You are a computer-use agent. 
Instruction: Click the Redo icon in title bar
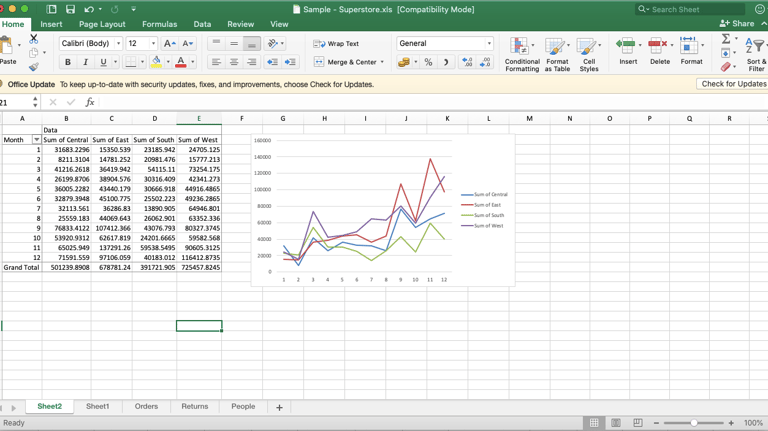pyautogui.click(x=115, y=9)
